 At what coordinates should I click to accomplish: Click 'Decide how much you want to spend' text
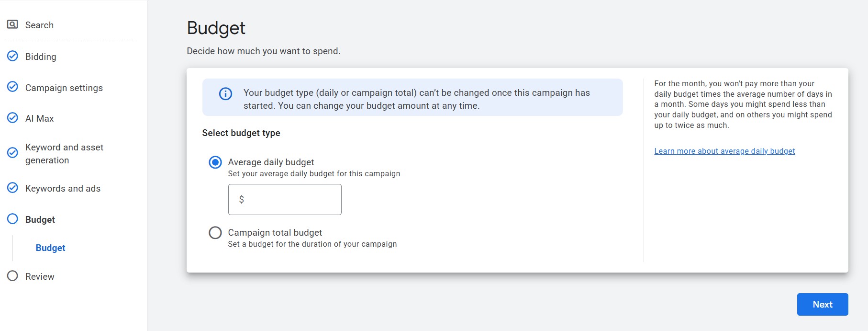[264, 51]
